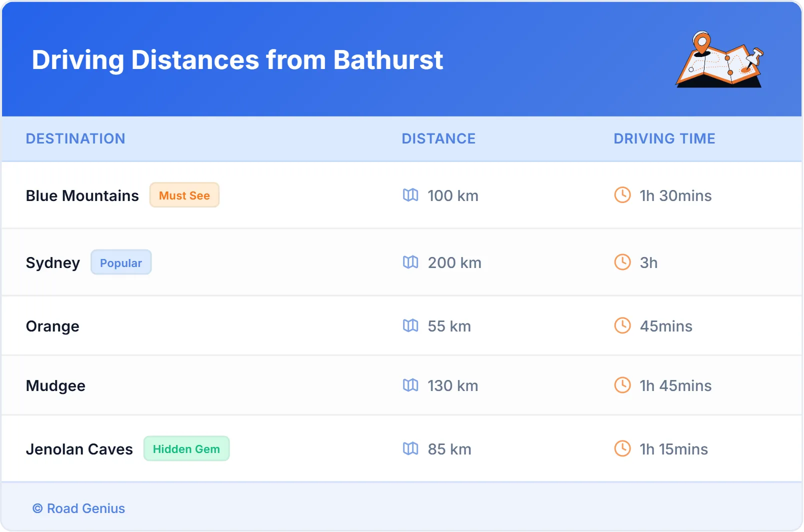This screenshot has height=532, width=804.
Task: Click the clock icon beside 1h 15mins
Action: 622,448
